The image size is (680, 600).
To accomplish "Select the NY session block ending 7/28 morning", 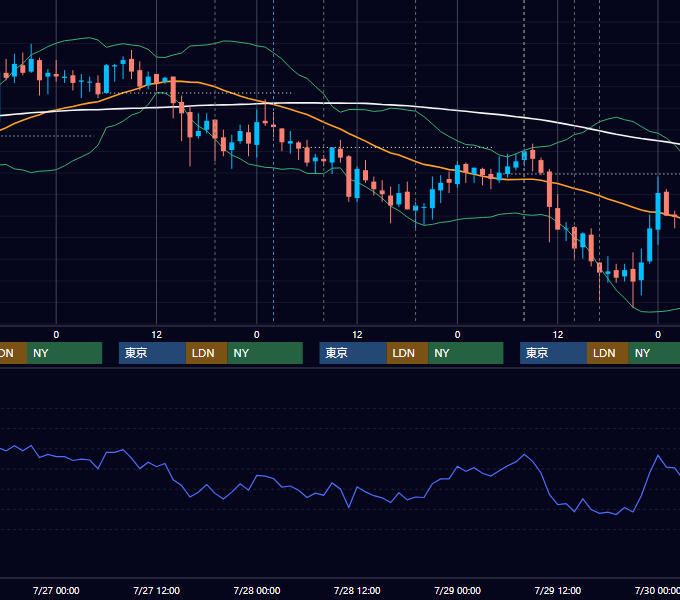I will tap(265, 353).
